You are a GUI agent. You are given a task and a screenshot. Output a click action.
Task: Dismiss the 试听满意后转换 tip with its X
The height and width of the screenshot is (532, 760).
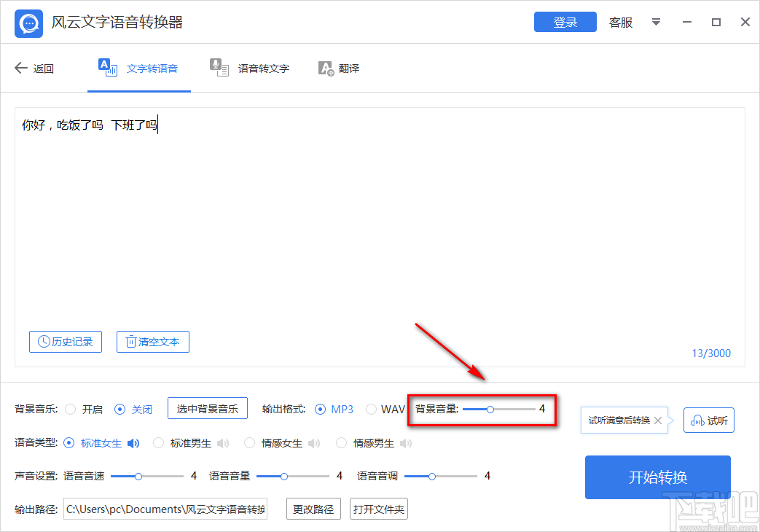click(658, 420)
